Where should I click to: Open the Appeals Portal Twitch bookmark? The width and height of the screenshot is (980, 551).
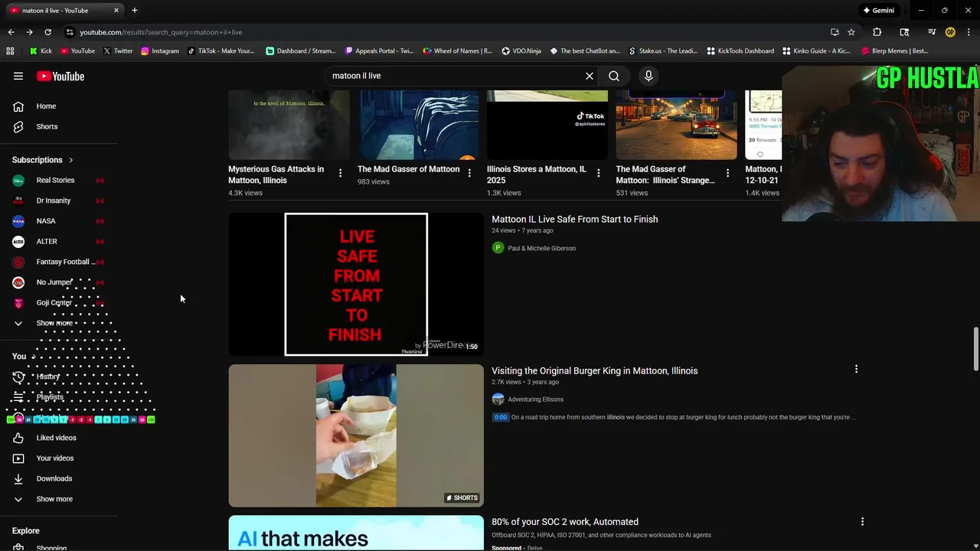379,51
